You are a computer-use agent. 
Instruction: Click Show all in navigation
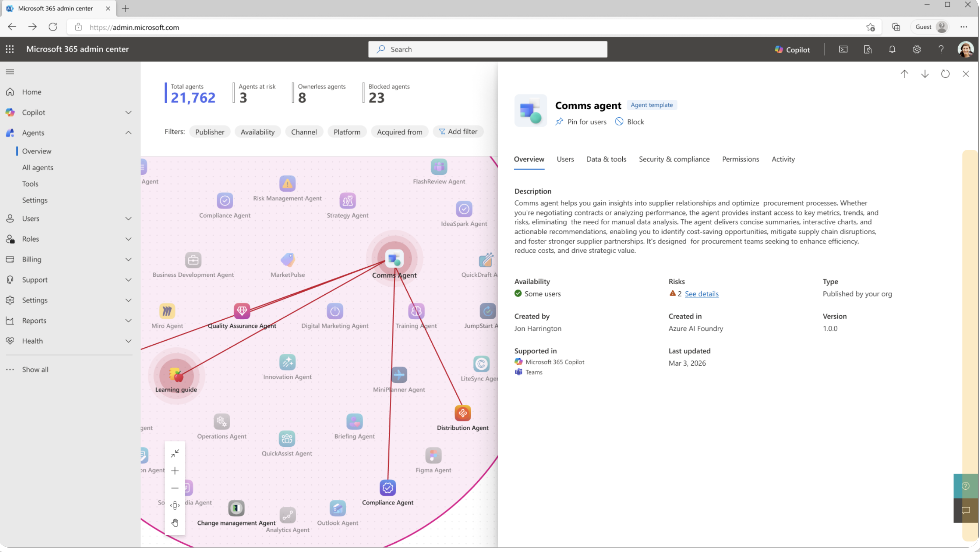pyautogui.click(x=35, y=370)
